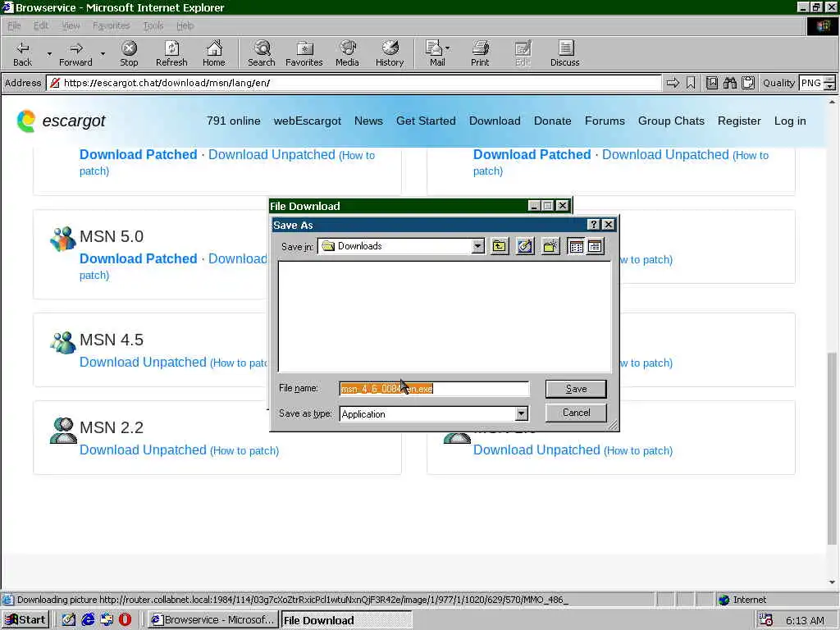Viewport: 840px width, 630px height.
Task: Click Up One Level folder icon in Save As
Action: click(x=500, y=246)
